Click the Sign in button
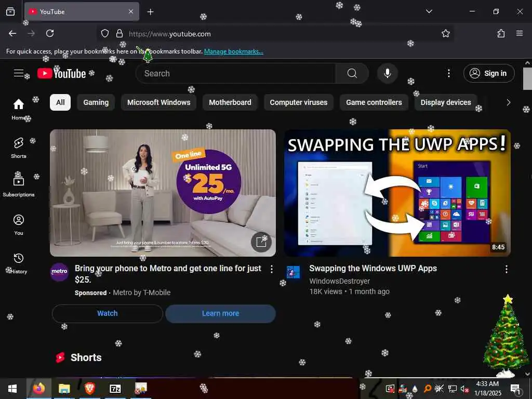The height and width of the screenshot is (399, 532). coord(489,73)
